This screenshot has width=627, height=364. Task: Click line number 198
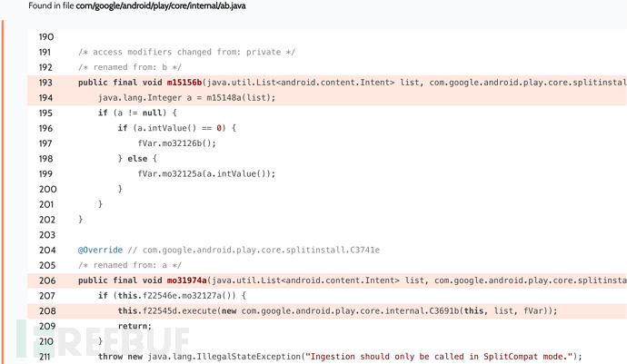tap(46, 159)
